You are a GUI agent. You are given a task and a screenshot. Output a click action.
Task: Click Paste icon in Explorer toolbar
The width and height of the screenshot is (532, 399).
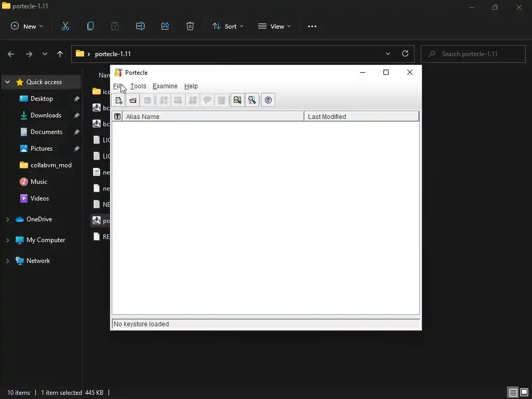(x=115, y=26)
